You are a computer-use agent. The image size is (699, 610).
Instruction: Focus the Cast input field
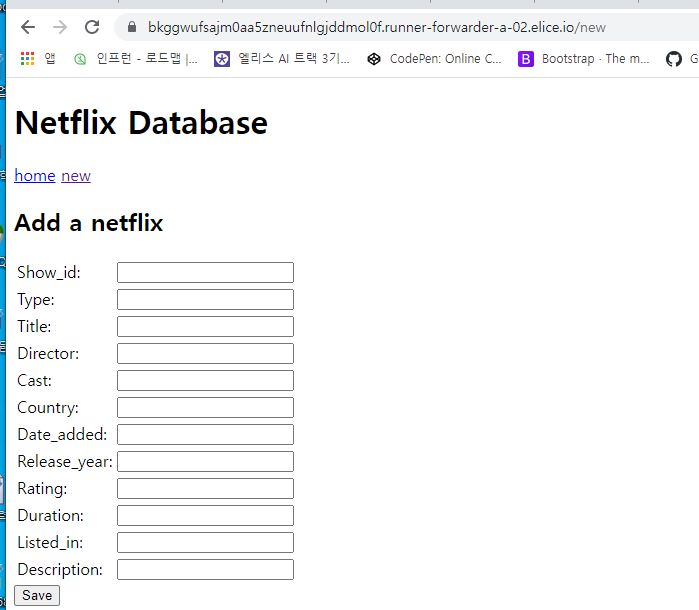206,380
